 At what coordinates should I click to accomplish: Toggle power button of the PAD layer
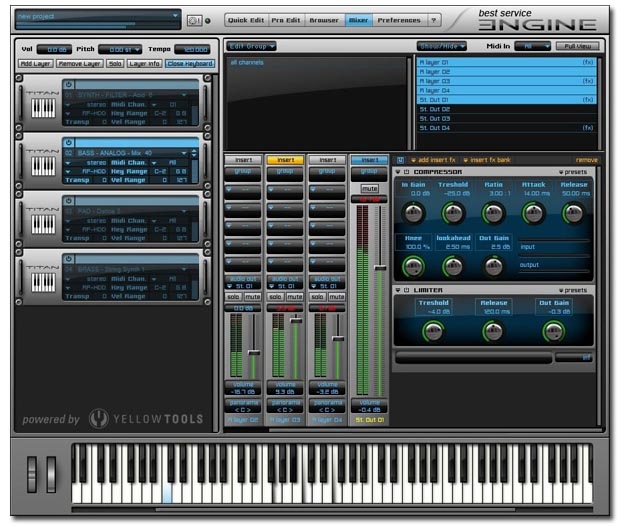(69, 201)
